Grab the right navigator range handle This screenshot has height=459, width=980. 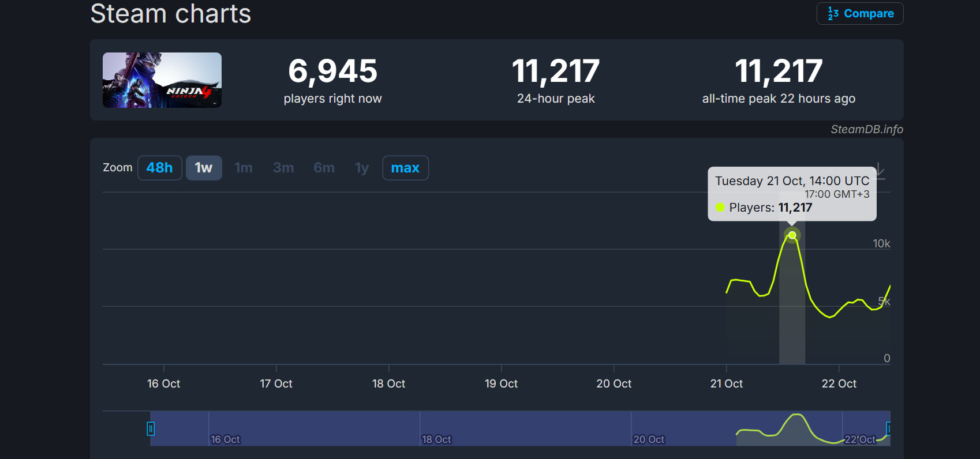coord(889,428)
